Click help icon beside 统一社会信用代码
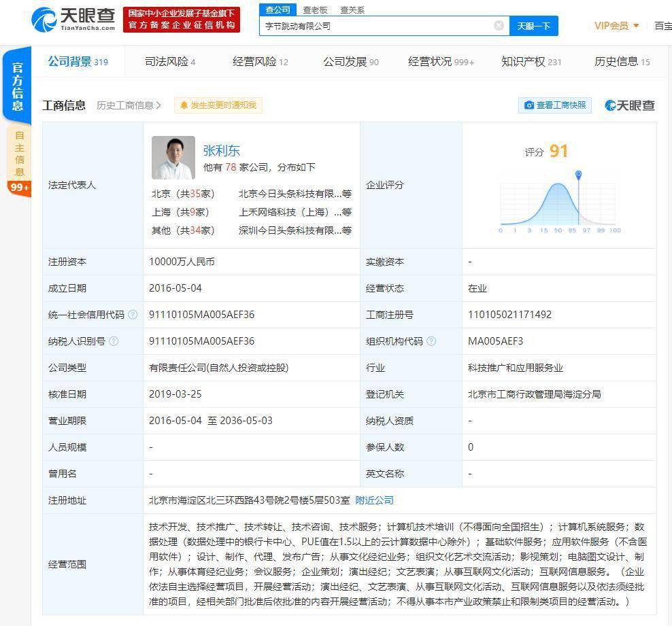This screenshot has width=672, height=626. (133, 315)
